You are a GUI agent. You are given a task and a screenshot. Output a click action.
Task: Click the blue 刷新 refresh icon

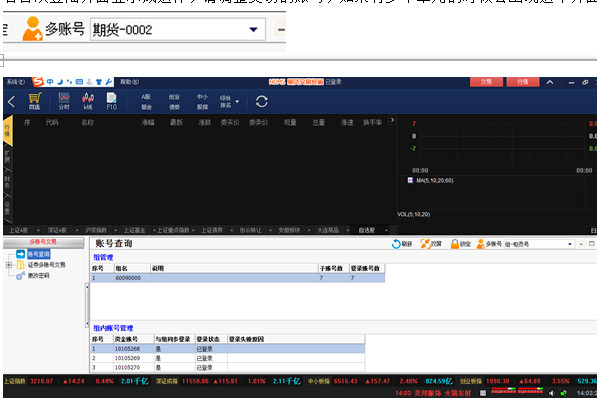click(x=396, y=244)
